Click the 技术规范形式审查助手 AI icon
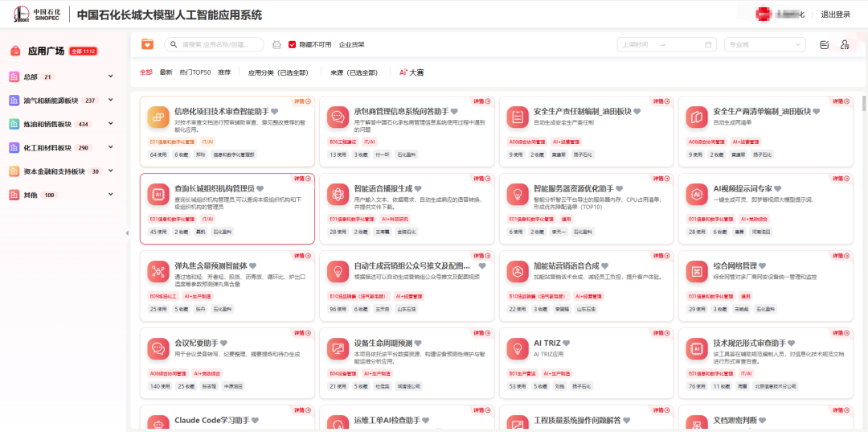Screen dimensions: 868x432 [x=697, y=348]
